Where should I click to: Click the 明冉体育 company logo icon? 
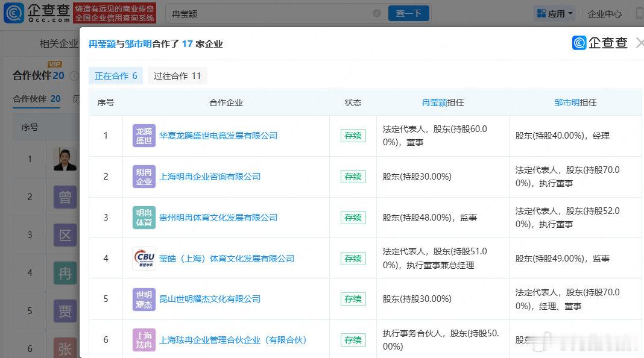144,217
